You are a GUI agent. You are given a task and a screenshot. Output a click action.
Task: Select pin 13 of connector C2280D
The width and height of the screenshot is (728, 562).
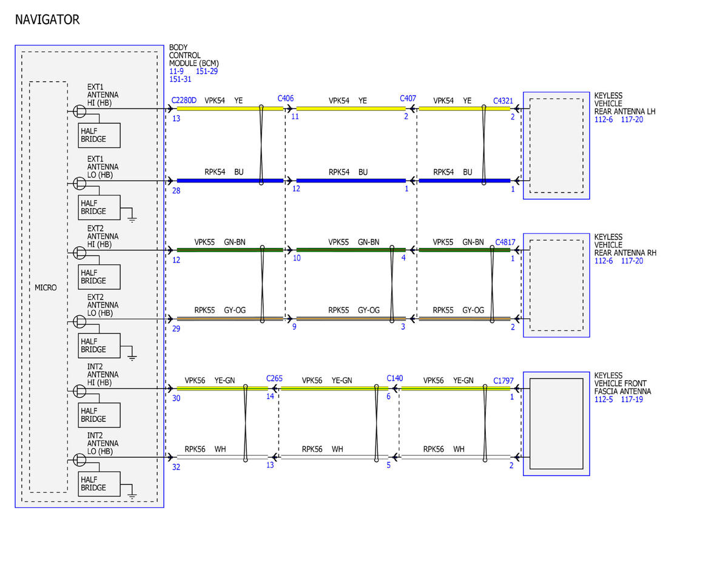tap(176, 118)
